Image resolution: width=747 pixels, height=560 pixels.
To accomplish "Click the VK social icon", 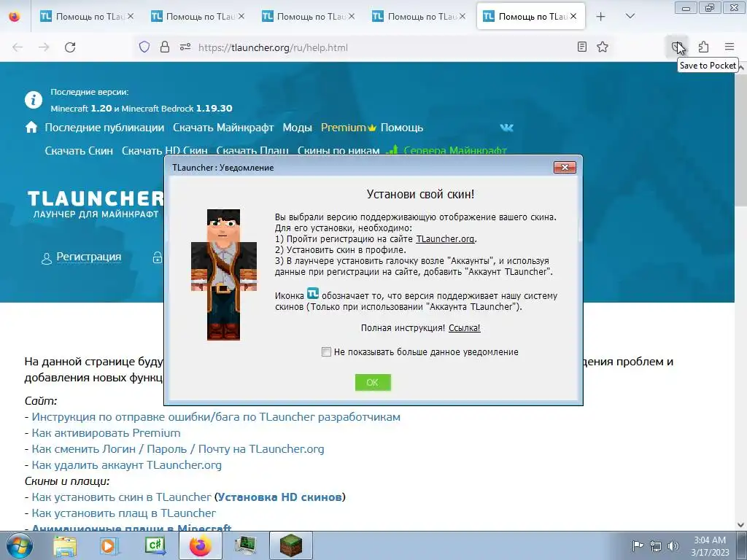I will click(507, 128).
